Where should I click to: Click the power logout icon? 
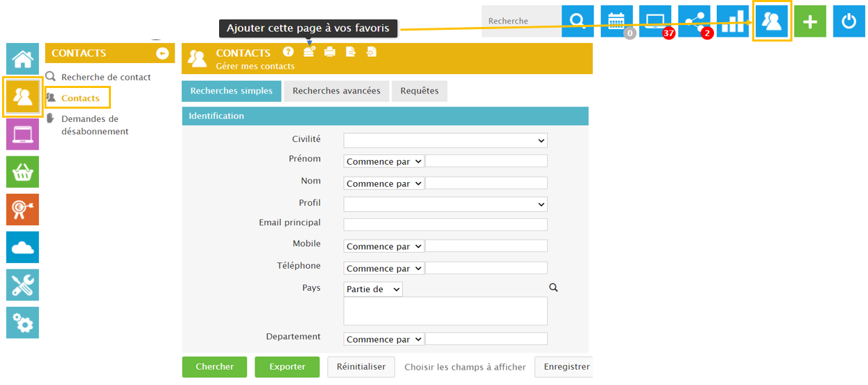[849, 21]
